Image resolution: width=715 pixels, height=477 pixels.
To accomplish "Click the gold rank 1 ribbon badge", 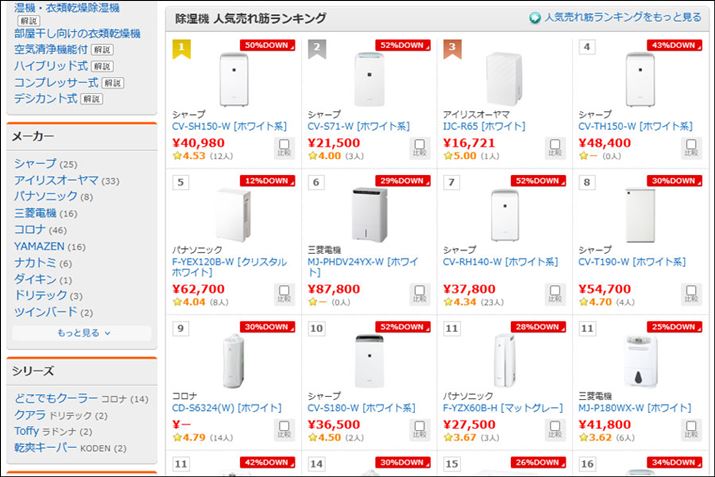I will pyautogui.click(x=181, y=47).
